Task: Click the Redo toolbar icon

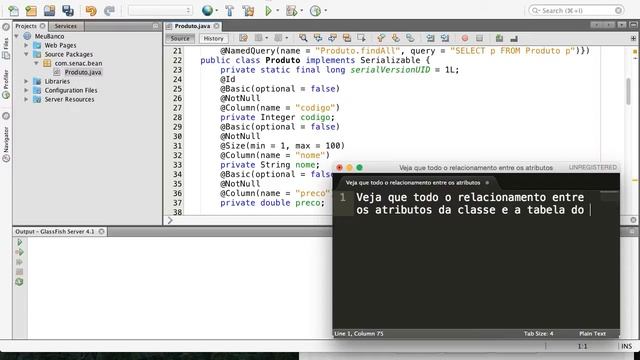Action: [109, 11]
